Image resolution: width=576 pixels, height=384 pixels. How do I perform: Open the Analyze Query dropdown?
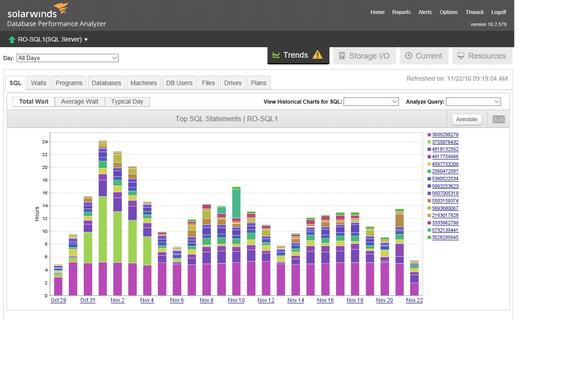pyautogui.click(x=473, y=101)
